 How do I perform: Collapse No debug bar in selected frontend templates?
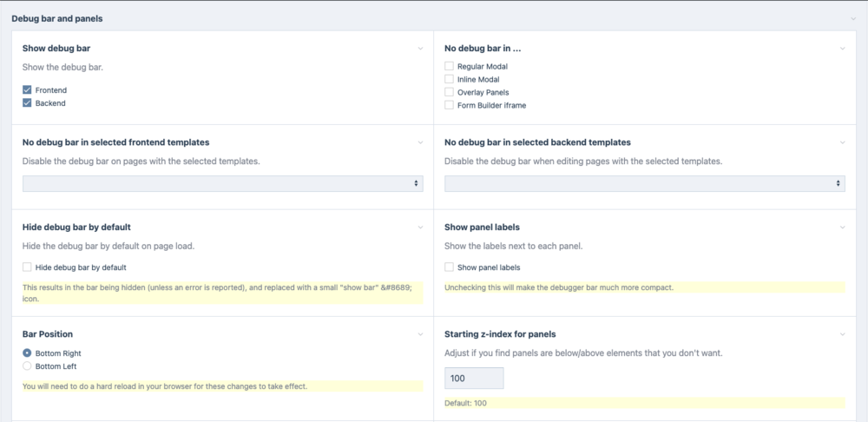point(420,142)
